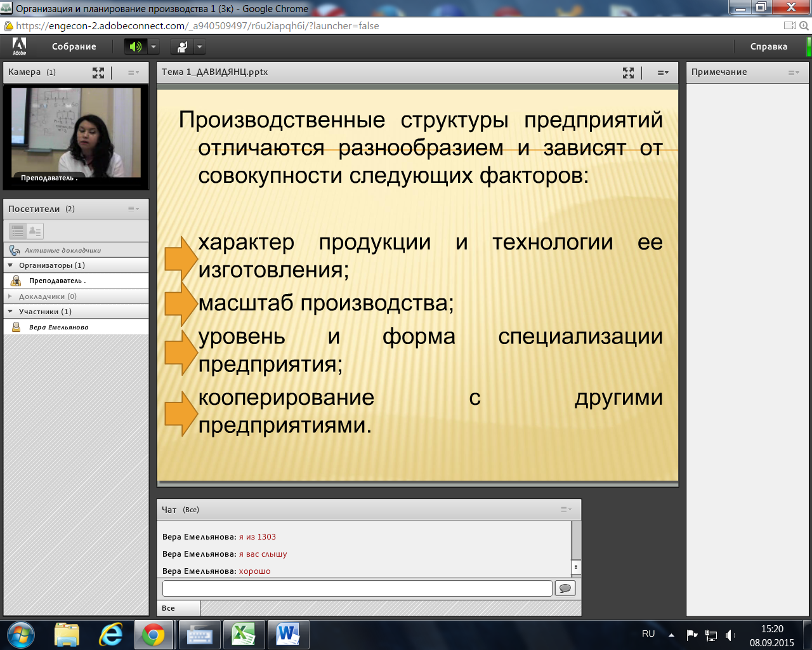
Task: Click the raise hand status icon
Action: point(182,46)
